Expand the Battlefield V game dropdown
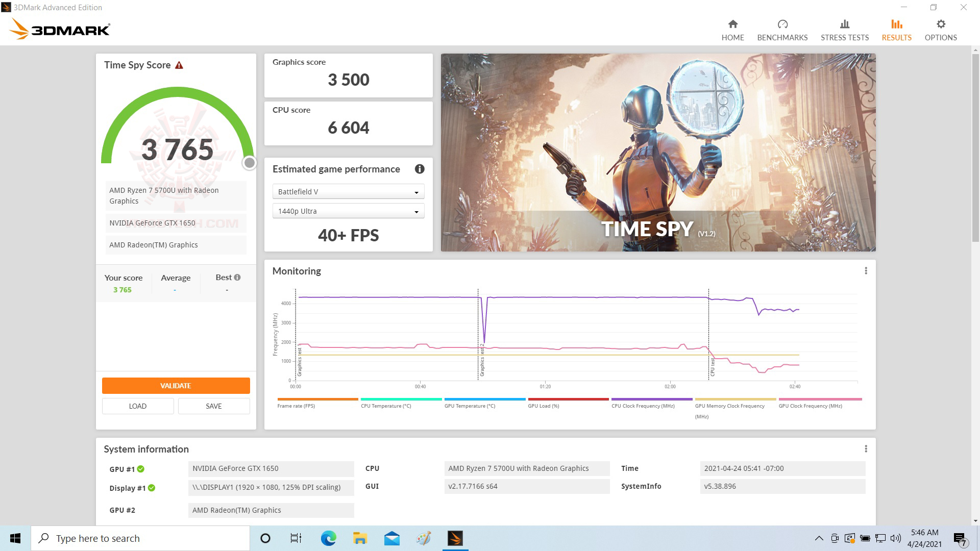 click(x=348, y=192)
